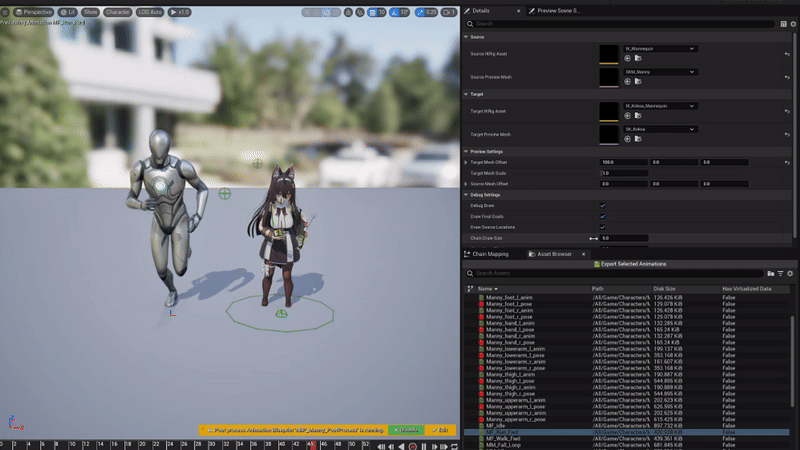Toggle the Debug Draw checkbox
Screen dimensions: 800x450
(x=603, y=206)
